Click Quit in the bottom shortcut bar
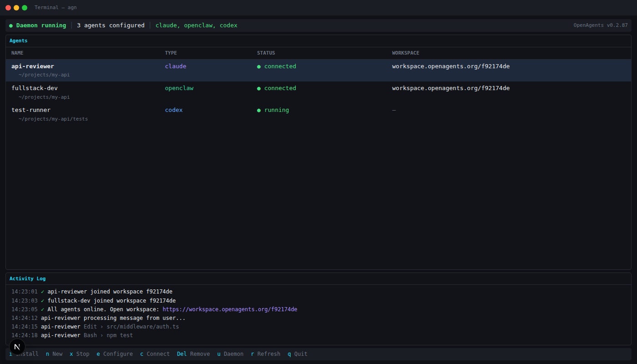This screenshot has width=637, height=364. 298,354
